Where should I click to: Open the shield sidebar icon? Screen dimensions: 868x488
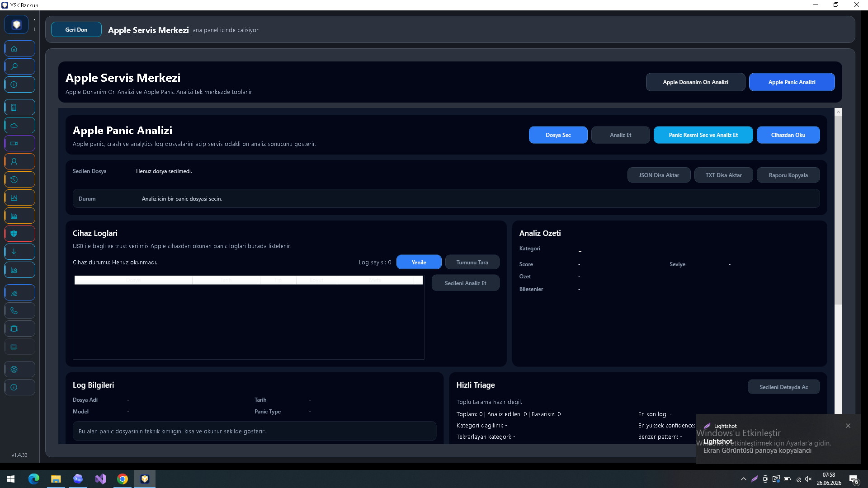tap(19, 234)
